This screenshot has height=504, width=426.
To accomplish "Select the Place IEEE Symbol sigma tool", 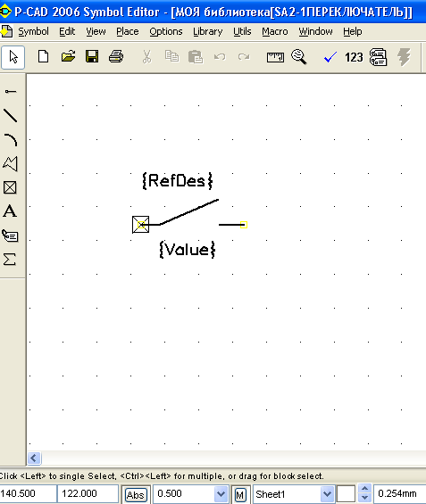I will [x=10, y=260].
